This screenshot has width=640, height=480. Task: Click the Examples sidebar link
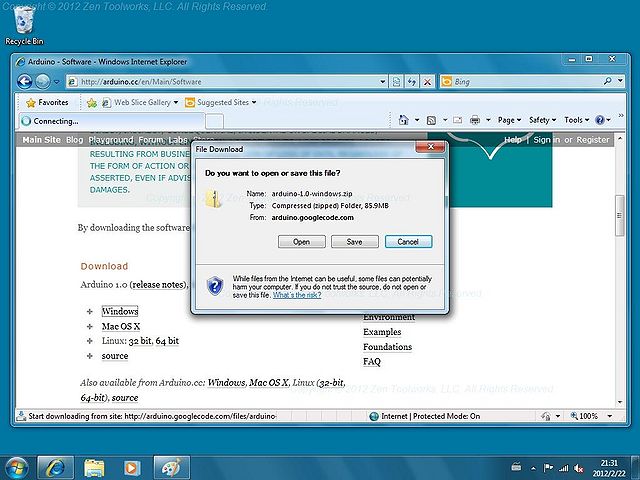(x=382, y=332)
